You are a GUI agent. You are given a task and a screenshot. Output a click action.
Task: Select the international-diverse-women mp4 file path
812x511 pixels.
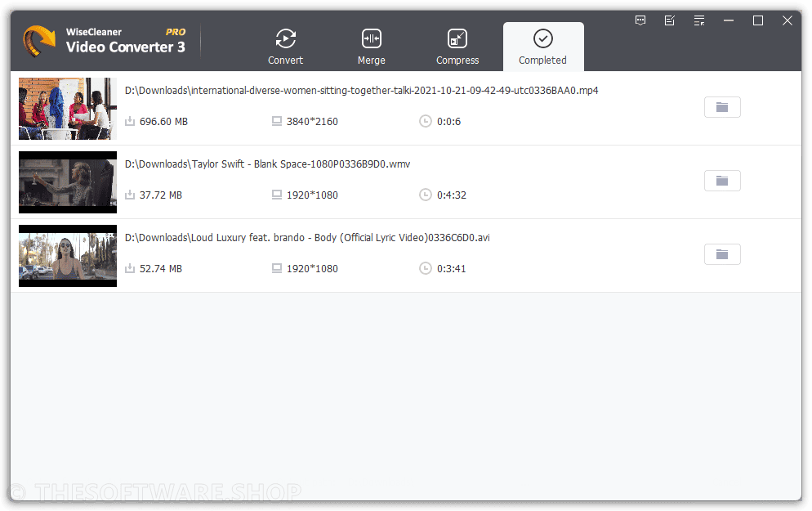pyautogui.click(x=361, y=91)
